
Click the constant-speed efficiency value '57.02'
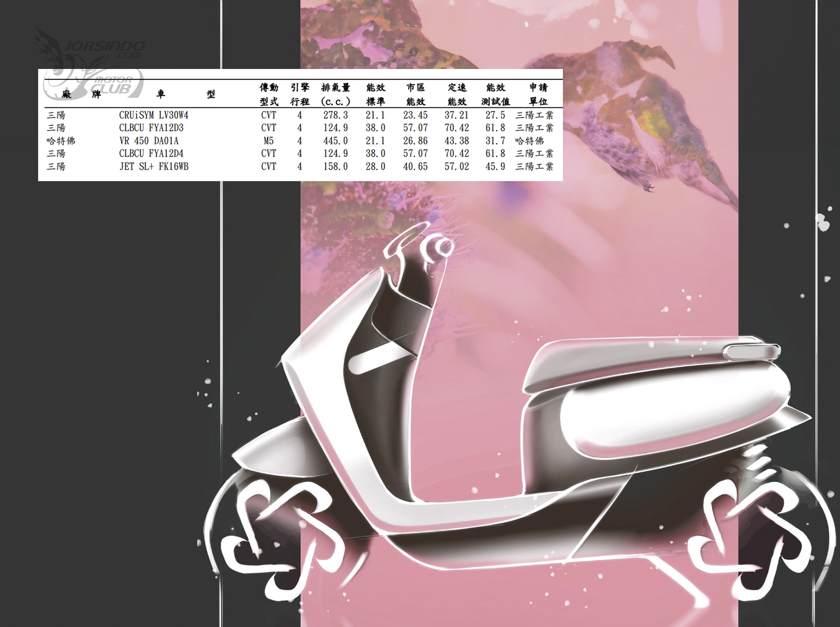click(x=457, y=167)
